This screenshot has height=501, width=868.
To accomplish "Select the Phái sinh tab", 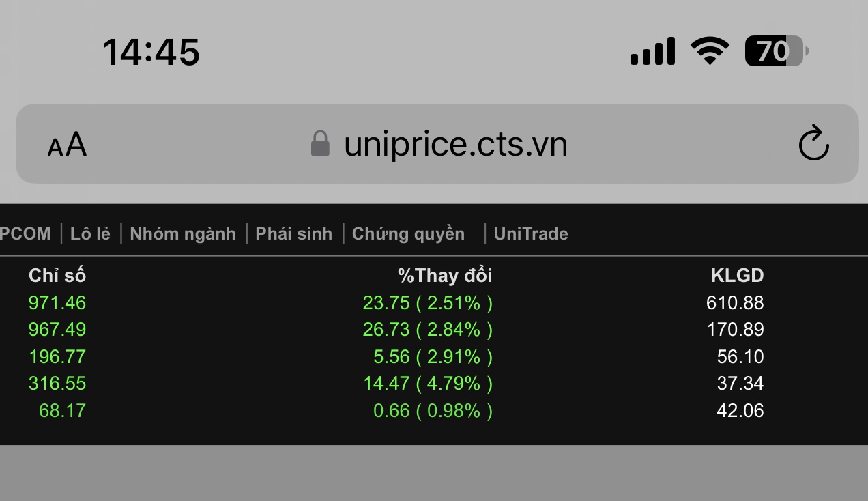I will tap(293, 233).
